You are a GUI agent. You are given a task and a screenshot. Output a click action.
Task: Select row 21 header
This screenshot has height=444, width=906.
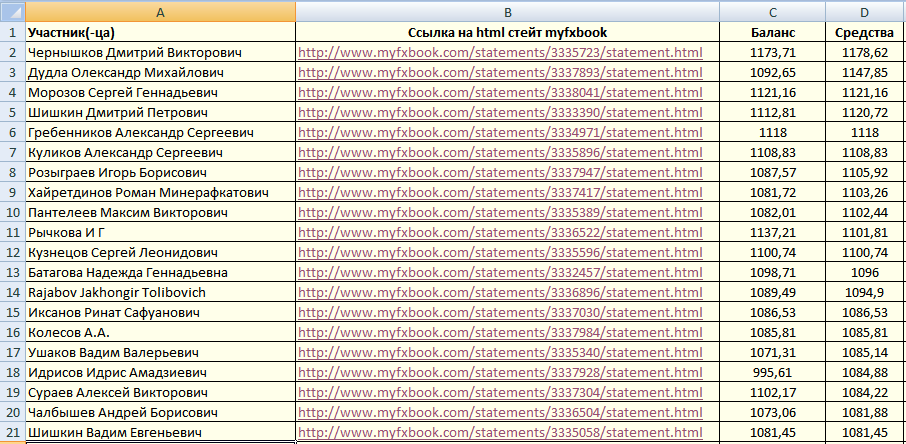click(12, 432)
